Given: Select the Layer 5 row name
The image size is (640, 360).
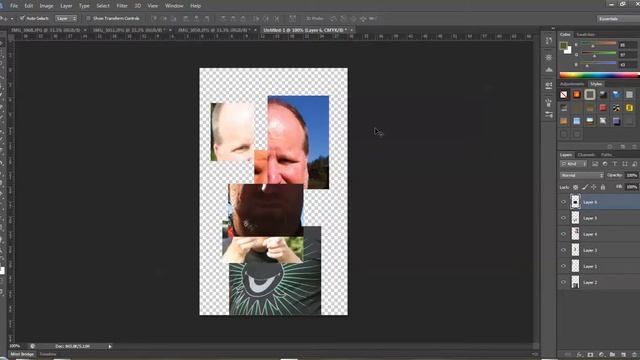Looking at the screenshot, I should tap(590, 218).
